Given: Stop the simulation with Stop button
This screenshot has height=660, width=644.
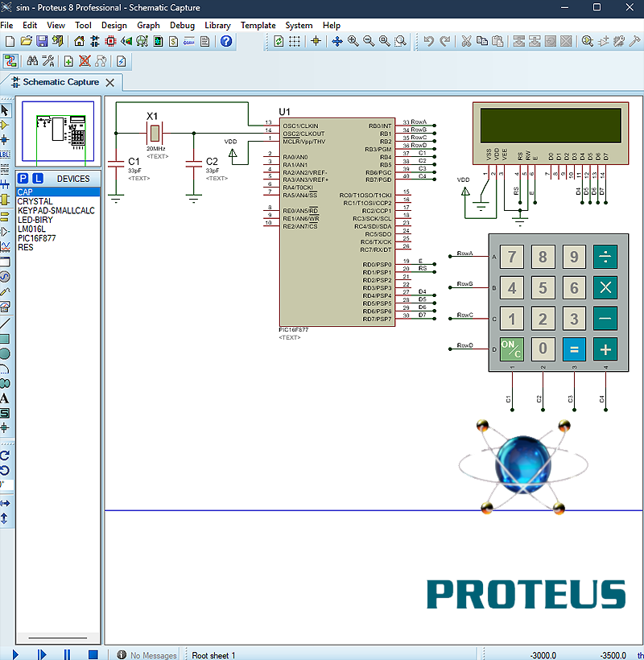Looking at the screenshot, I should click(93, 654).
